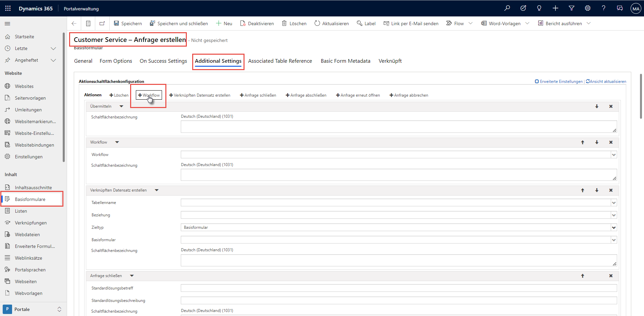644x316 pixels.
Task: Add the Anfrage schließen action
Action: click(258, 95)
